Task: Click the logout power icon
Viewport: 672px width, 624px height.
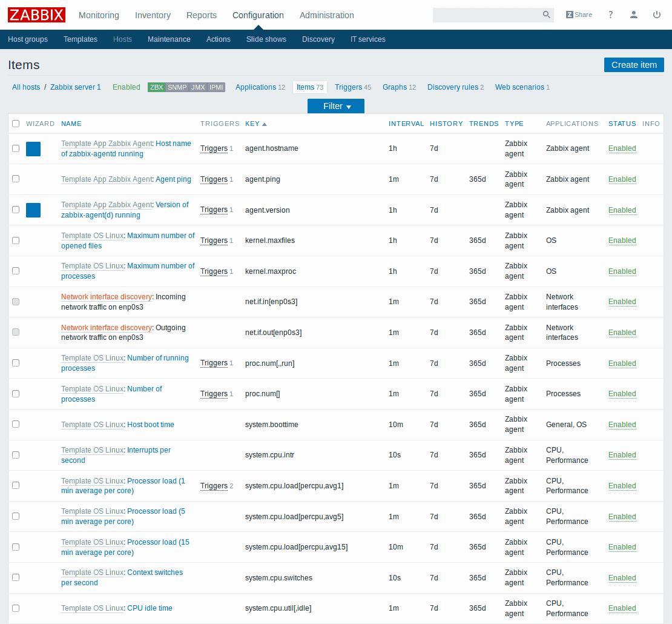Action: (x=657, y=15)
